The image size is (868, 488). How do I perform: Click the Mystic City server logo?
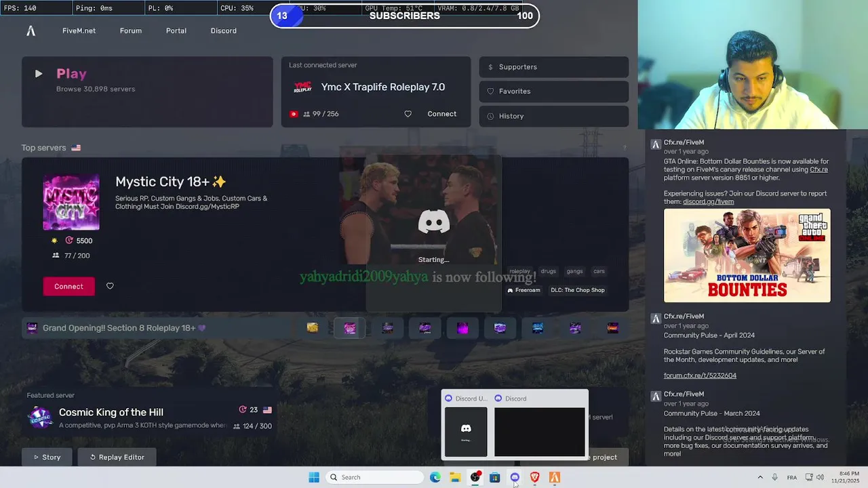(x=71, y=203)
